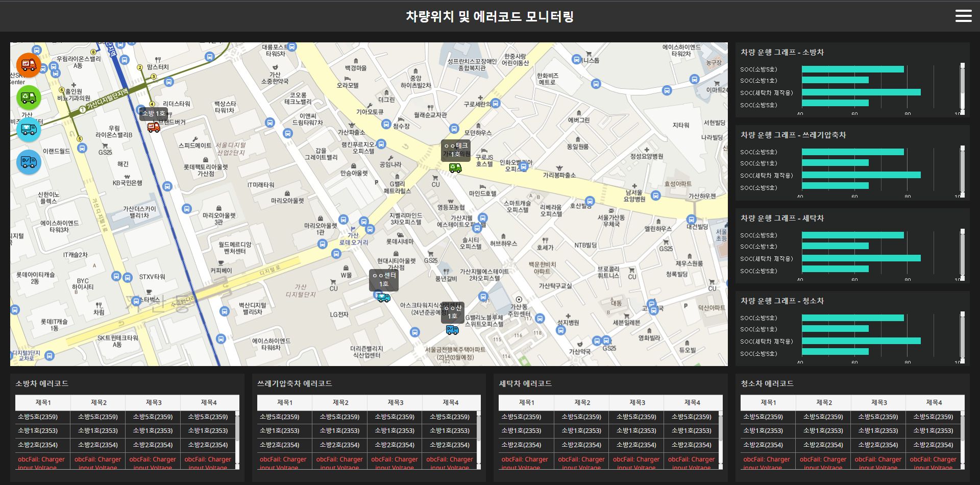Click the red fire truck map marker
This screenshot has height=485, width=980.
tap(154, 127)
